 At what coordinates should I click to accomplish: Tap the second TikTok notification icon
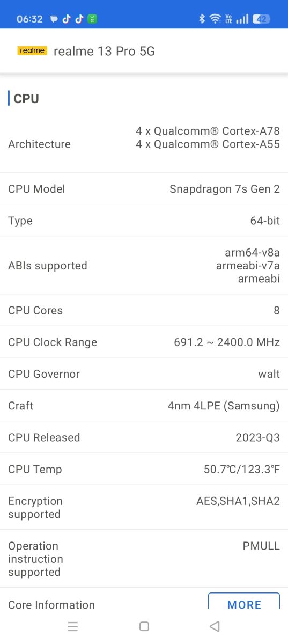[79, 19]
